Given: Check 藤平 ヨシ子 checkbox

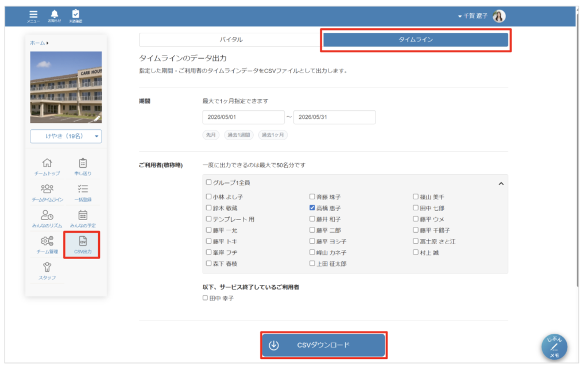Looking at the screenshot, I should click(x=312, y=241).
